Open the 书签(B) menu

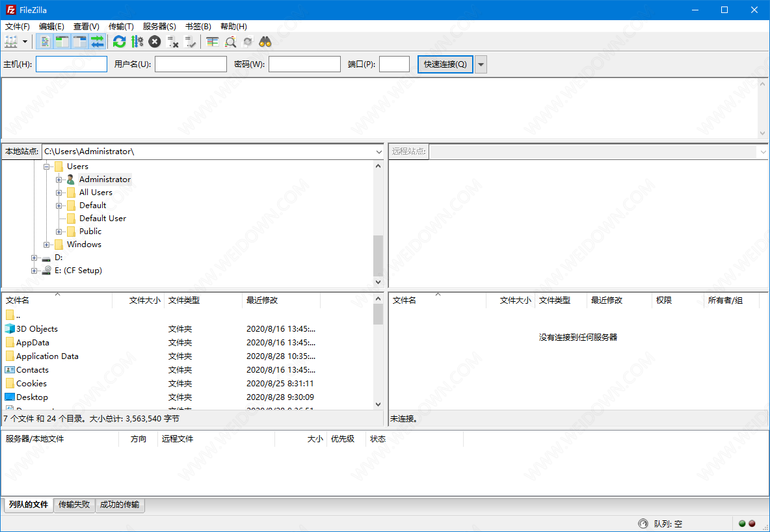pos(198,27)
